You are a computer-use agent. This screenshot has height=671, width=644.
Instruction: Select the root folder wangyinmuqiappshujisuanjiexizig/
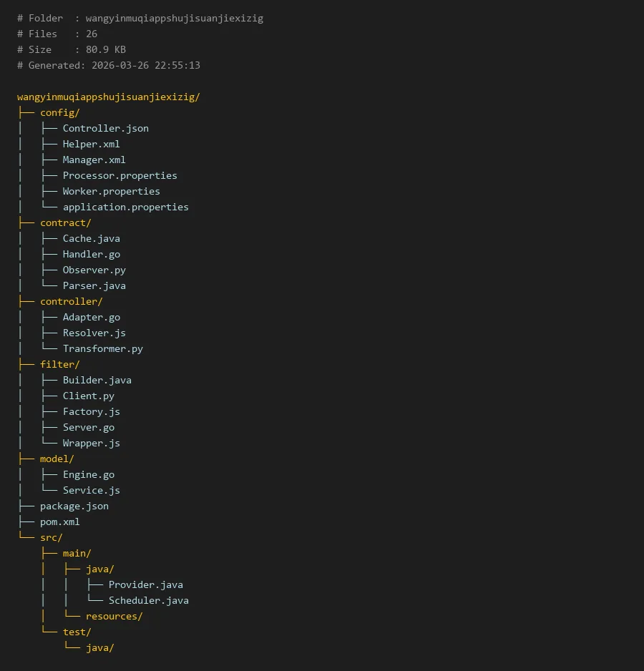point(108,97)
